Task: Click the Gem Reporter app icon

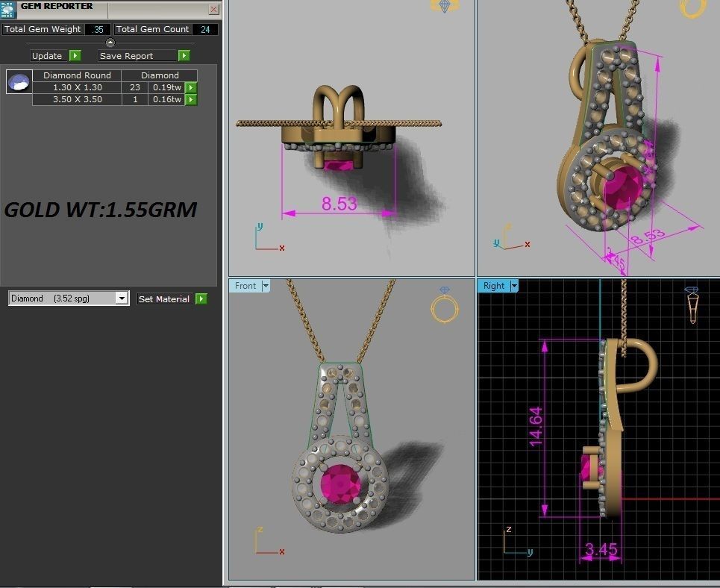Action: coord(8,9)
